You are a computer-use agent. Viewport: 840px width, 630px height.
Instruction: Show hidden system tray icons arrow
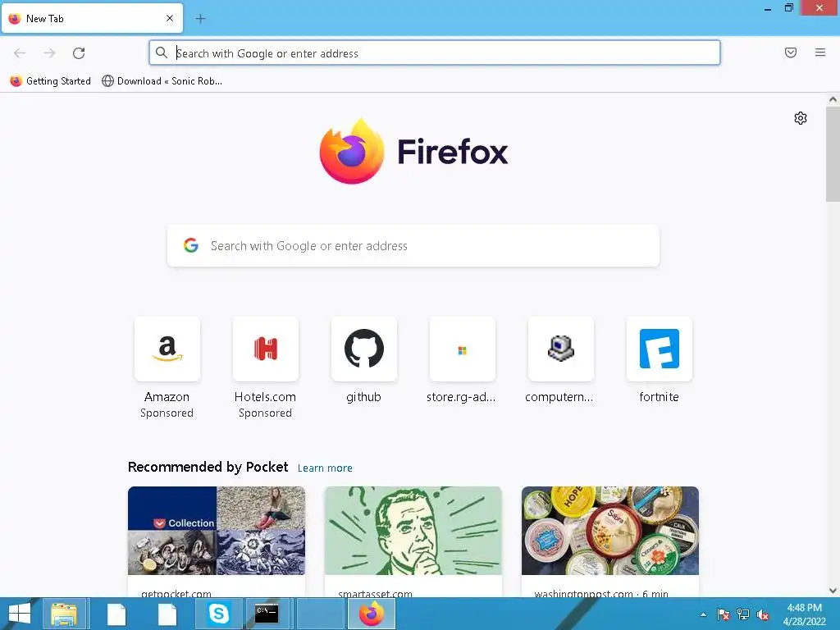coord(703,614)
